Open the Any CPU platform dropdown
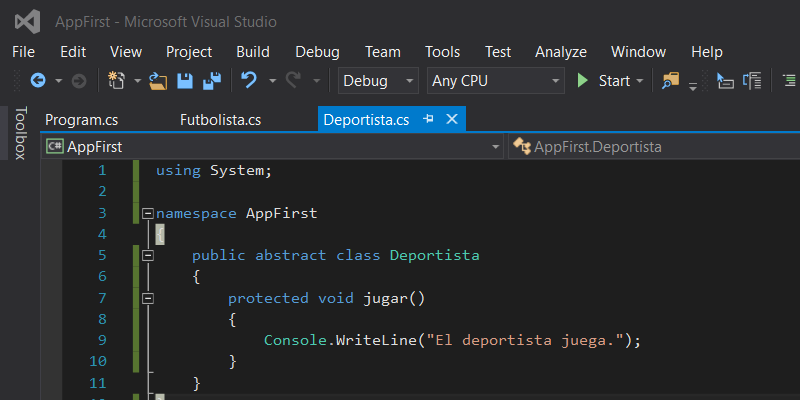 495,81
